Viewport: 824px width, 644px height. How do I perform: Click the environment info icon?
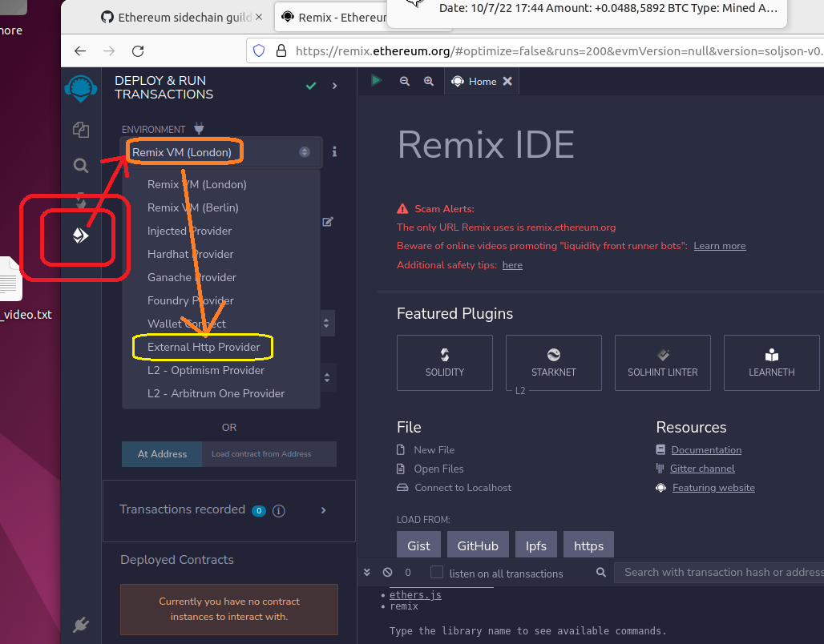(334, 151)
